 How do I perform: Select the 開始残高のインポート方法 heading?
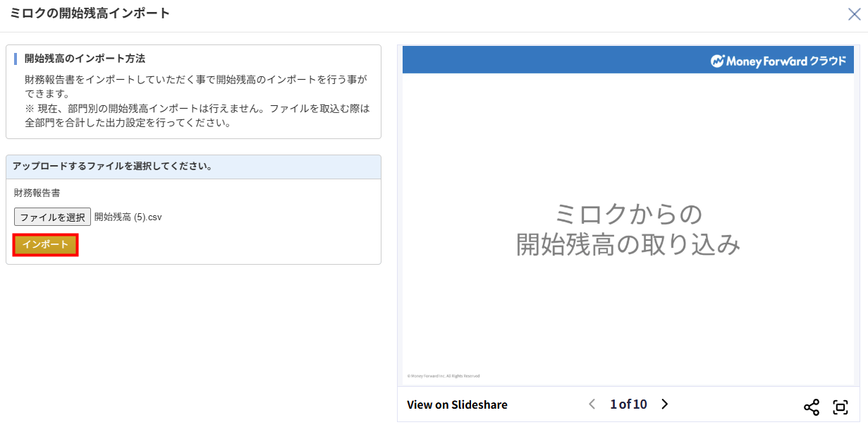(85, 59)
